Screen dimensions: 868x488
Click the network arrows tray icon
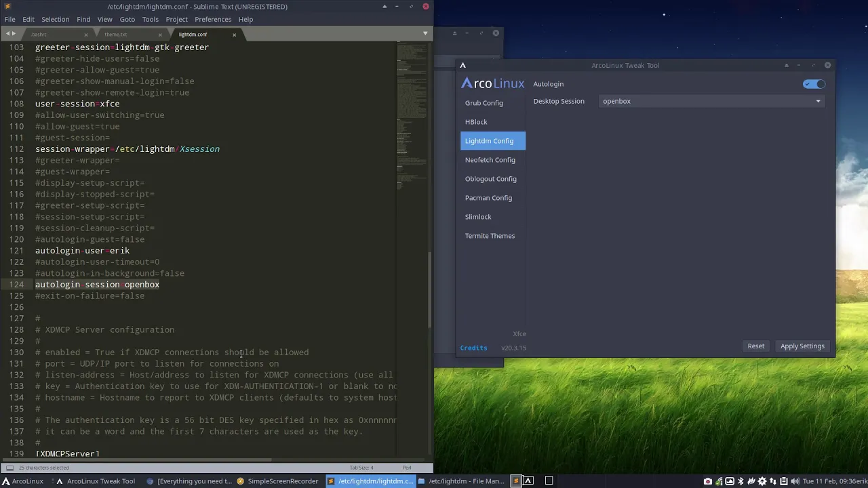[773, 481]
